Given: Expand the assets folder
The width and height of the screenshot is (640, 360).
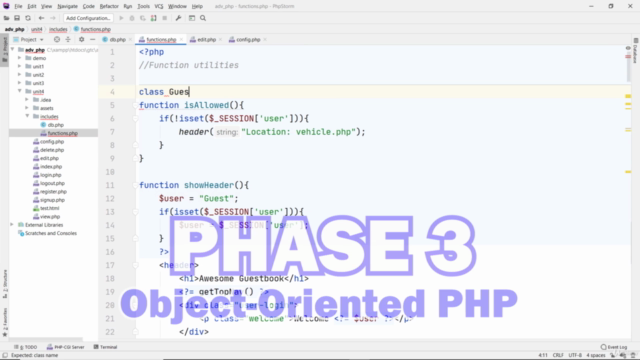Looking at the screenshot, I should pyautogui.click(x=27, y=108).
